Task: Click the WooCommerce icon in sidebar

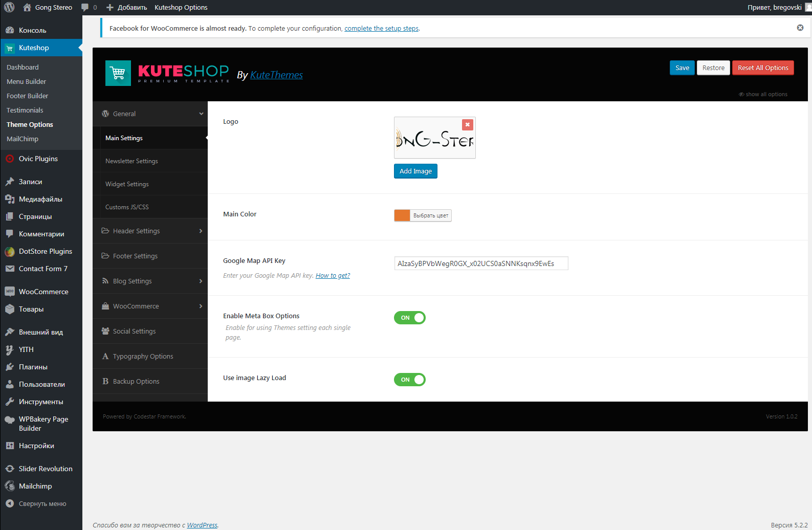Action: click(10, 292)
